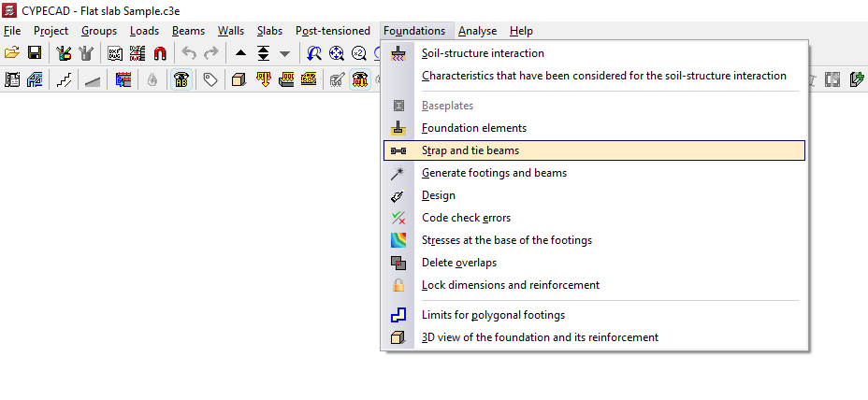Click the grey pencils template icon
Image resolution: width=868 pixels, height=400 pixels.
click(86, 53)
